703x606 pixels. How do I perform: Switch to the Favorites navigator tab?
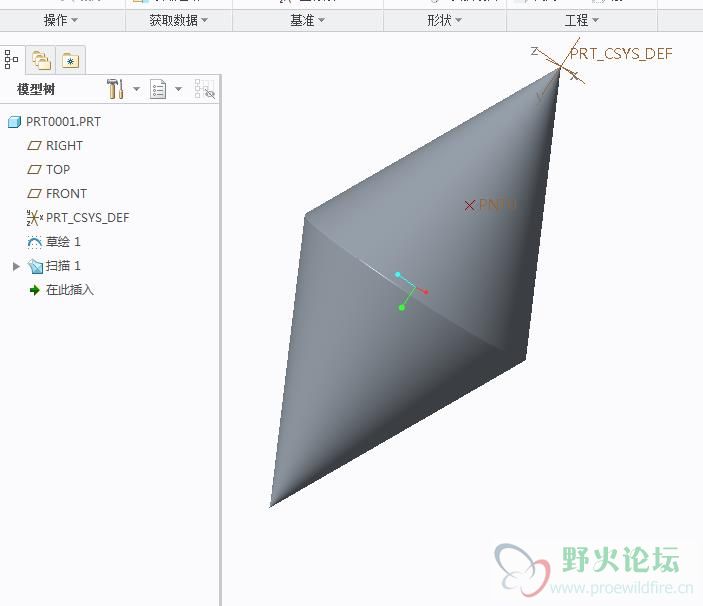70,60
